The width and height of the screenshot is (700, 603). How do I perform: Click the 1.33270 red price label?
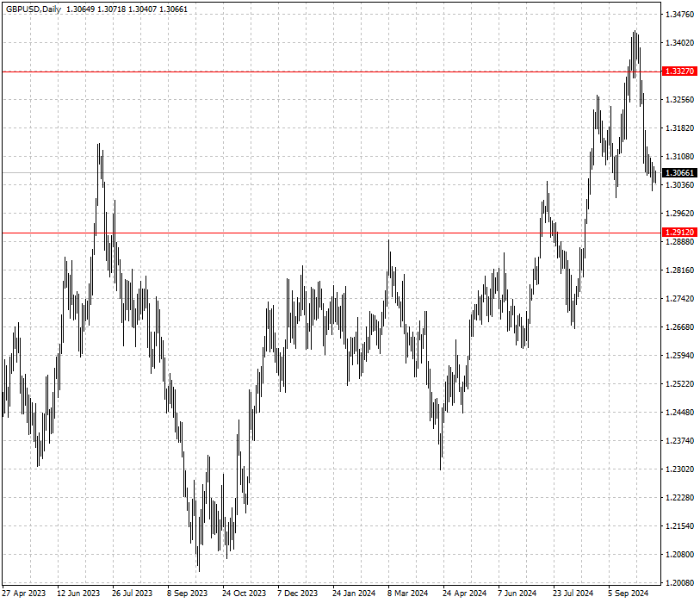679,71
